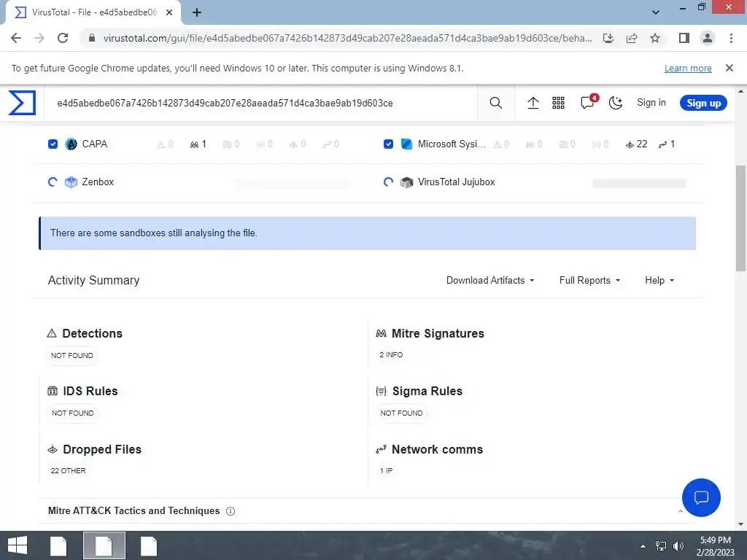Image resolution: width=747 pixels, height=560 pixels.
Task: Open the Help dropdown
Action: [659, 281]
